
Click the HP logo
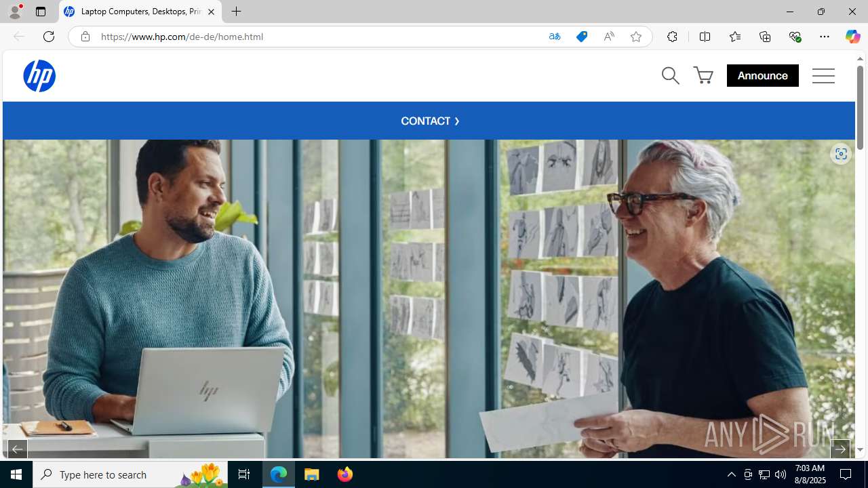tap(39, 75)
